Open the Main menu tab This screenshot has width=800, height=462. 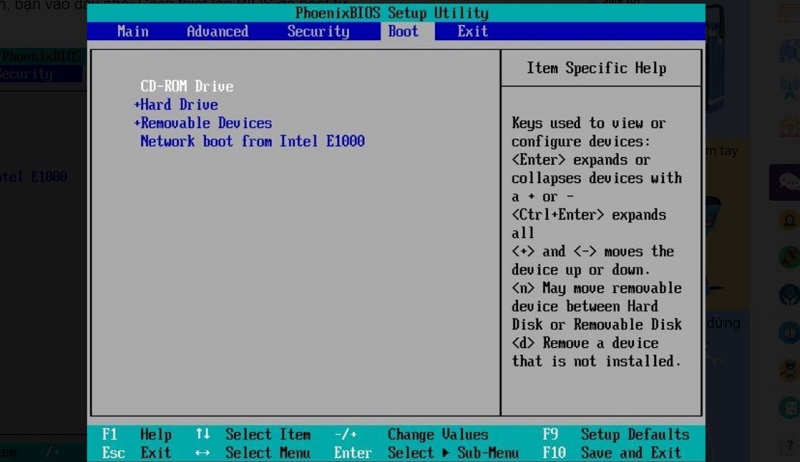[x=133, y=32]
